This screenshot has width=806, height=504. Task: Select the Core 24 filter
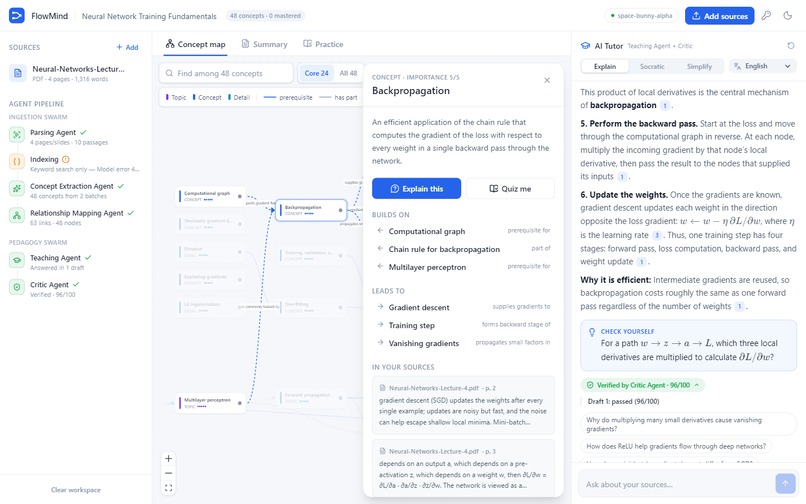(x=316, y=74)
